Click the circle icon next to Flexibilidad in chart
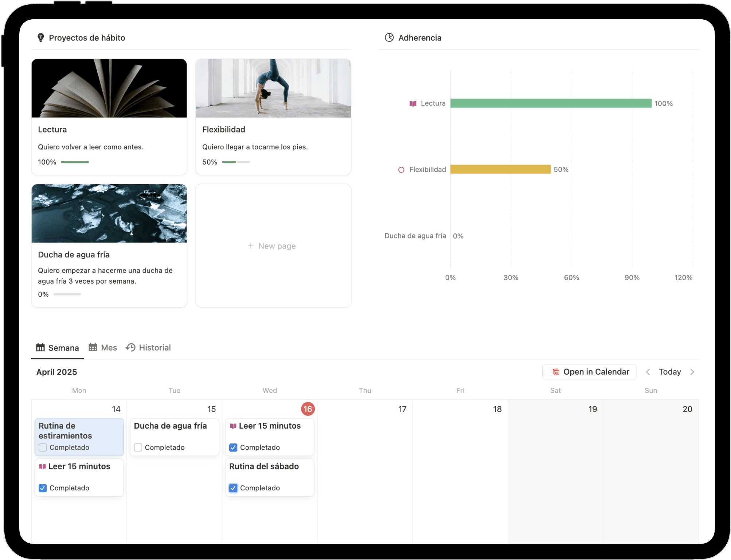 pos(401,170)
